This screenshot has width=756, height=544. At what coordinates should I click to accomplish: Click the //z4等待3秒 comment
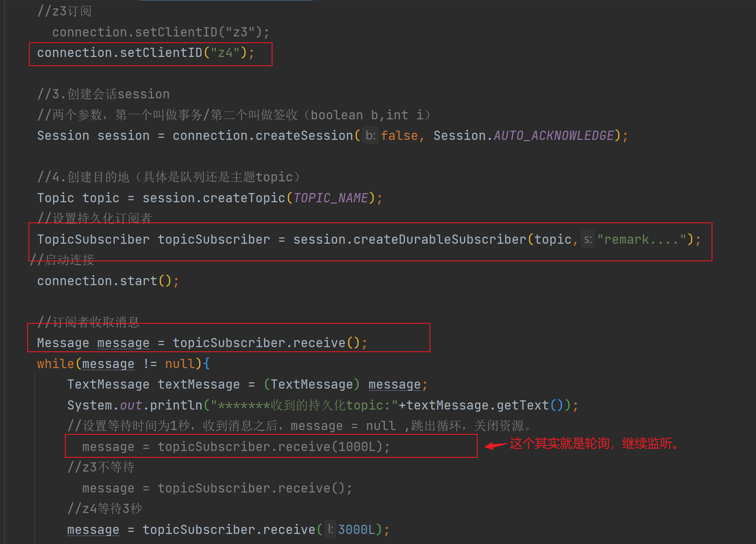point(105,509)
